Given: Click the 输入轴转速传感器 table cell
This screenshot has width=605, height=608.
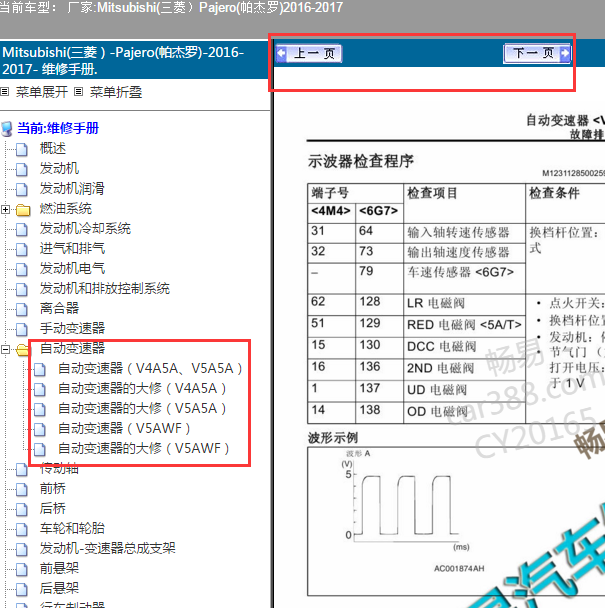Looking at the screenshot, I should coord(464,233).
